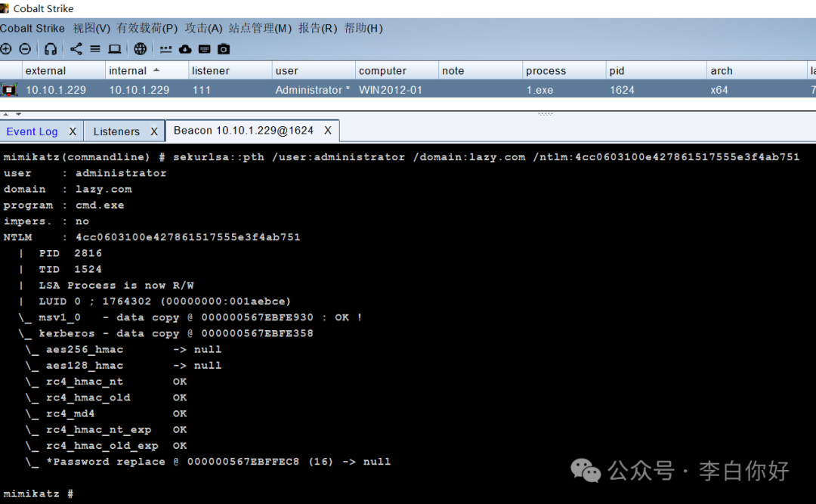Click the final 'mimikatz #' prompt

(x=39, y=493)
